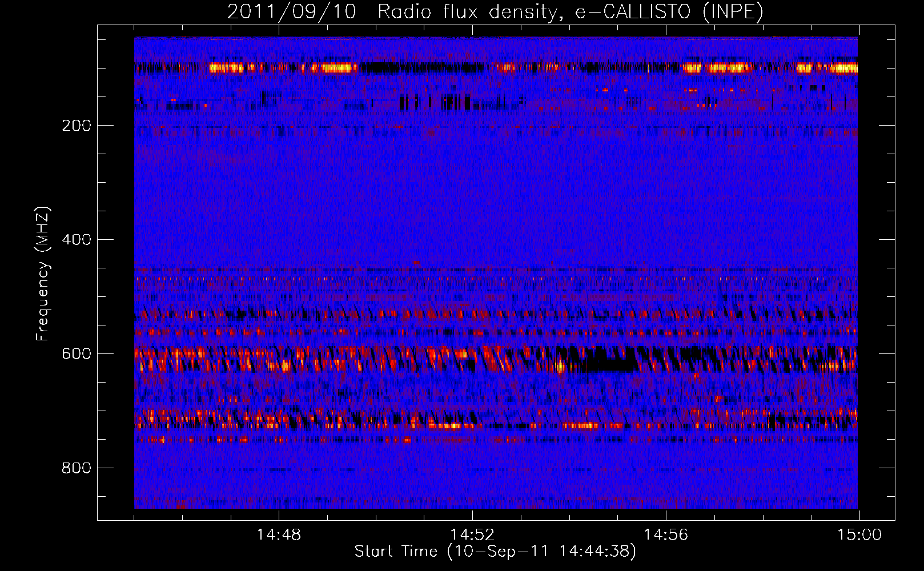Click the 400 frequency tick label

pos(77,240)
